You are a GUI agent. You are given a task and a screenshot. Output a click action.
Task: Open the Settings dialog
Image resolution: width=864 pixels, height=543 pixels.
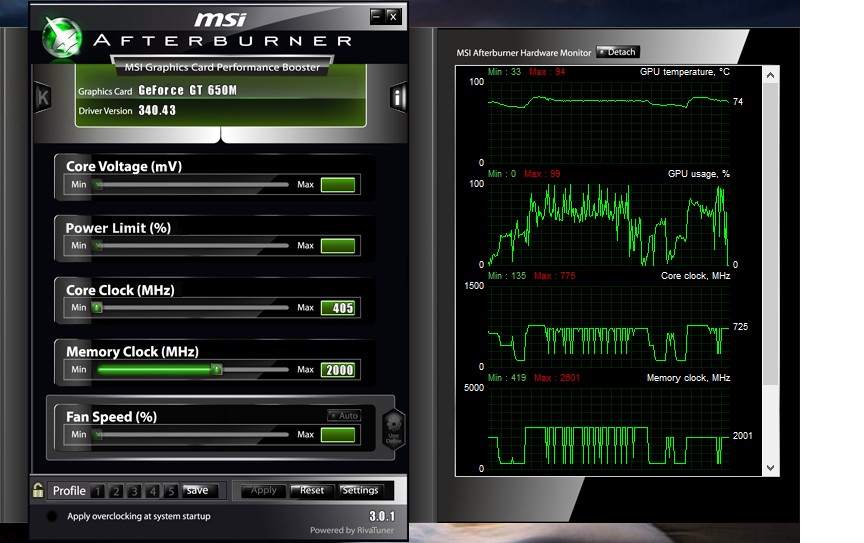point(360,490)
